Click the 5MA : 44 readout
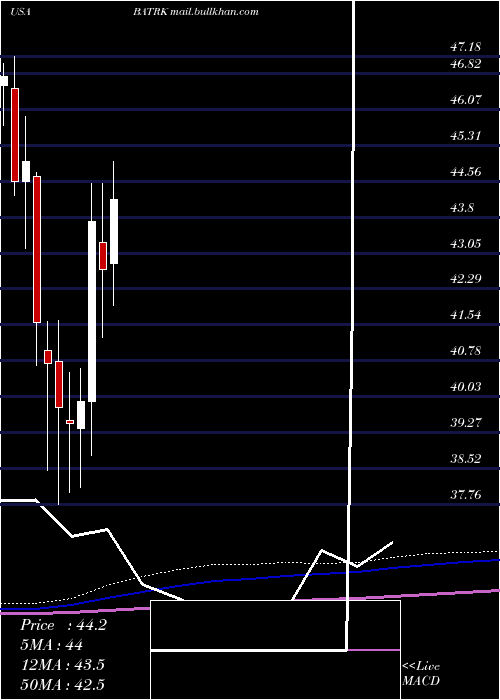 click(52, 645)
